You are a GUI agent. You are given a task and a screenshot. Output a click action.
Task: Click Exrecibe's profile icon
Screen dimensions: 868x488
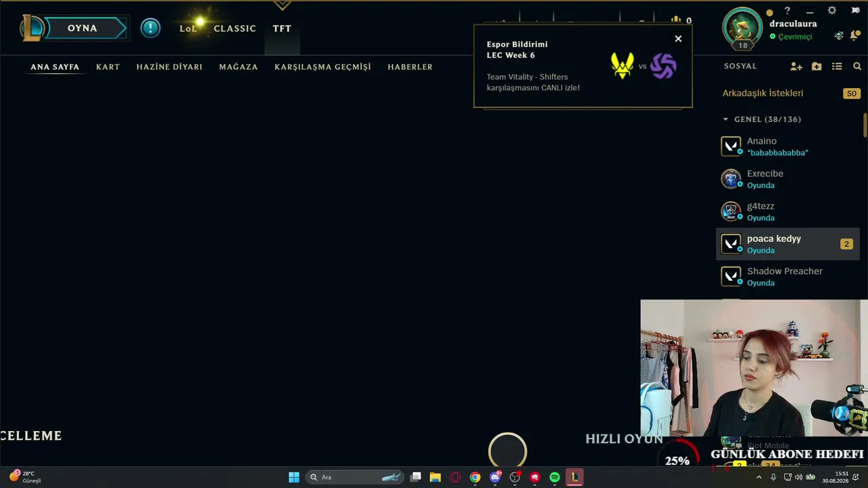point(730,179)
